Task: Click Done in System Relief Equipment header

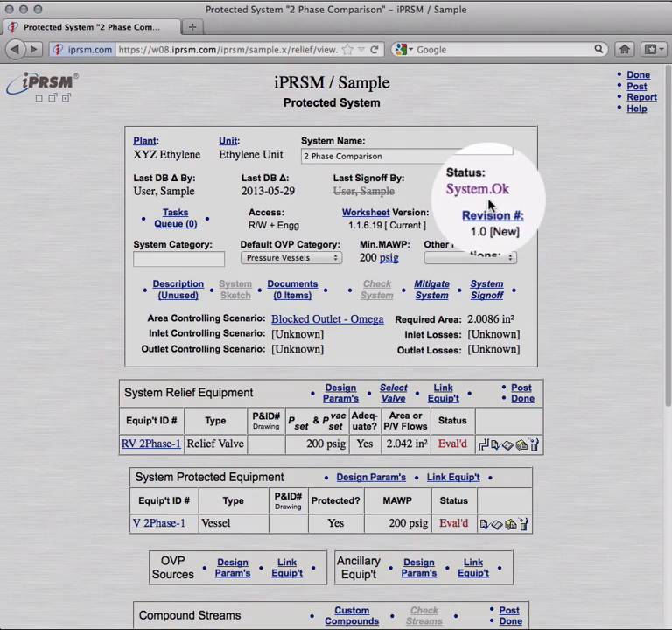Action: coord(523,399)
